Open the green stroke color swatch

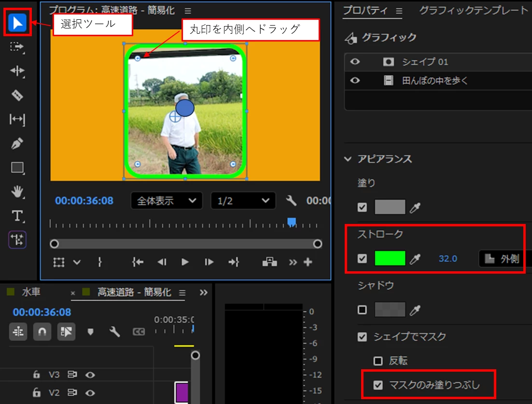[x=390, y=259]
